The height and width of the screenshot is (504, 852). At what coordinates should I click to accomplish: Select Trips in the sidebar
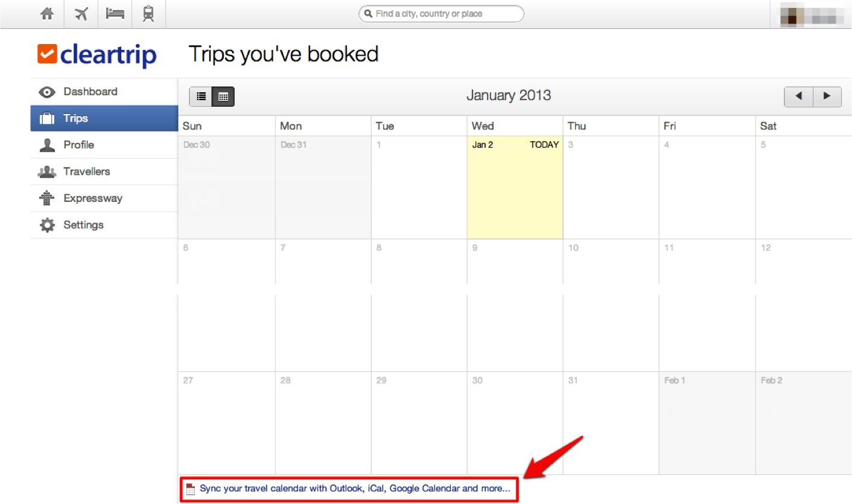coord(75,118)
